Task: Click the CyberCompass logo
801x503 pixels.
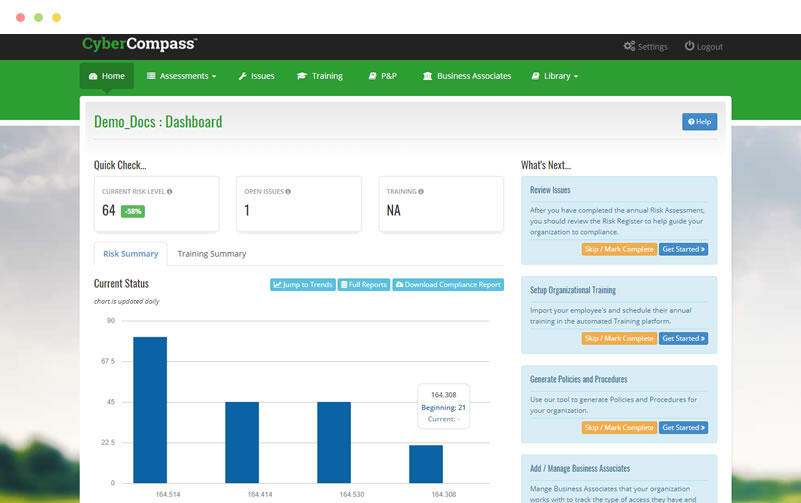Action: pos(139,45)
